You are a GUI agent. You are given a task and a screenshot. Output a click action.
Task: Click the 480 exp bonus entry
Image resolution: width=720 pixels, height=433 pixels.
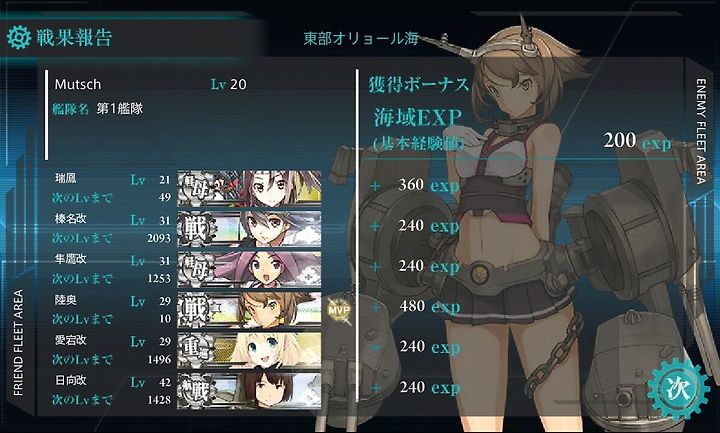tap(429, 306)
